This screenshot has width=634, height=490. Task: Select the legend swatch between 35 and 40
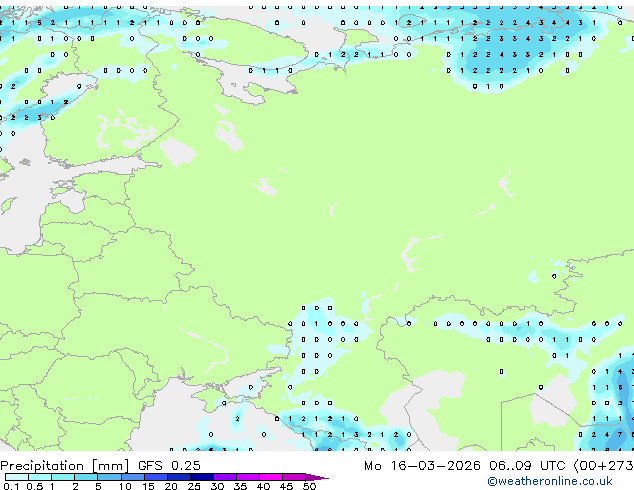point(248,477)
